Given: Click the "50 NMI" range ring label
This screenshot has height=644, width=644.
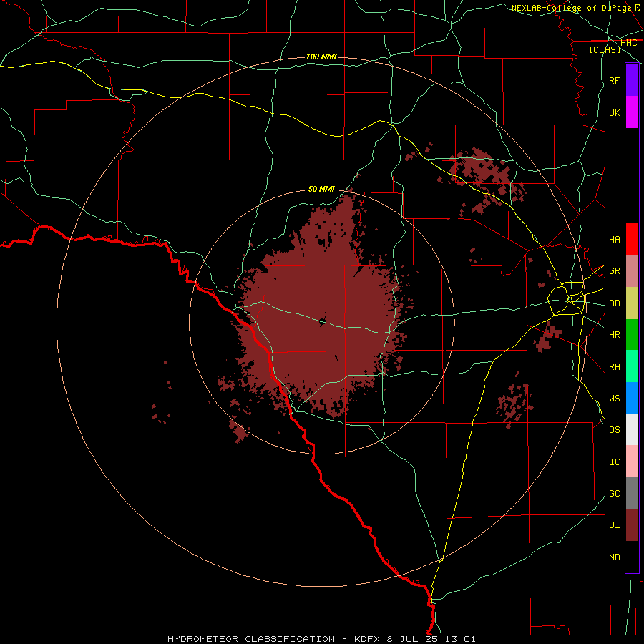Looking at the screenshot, I should (321, 189).
